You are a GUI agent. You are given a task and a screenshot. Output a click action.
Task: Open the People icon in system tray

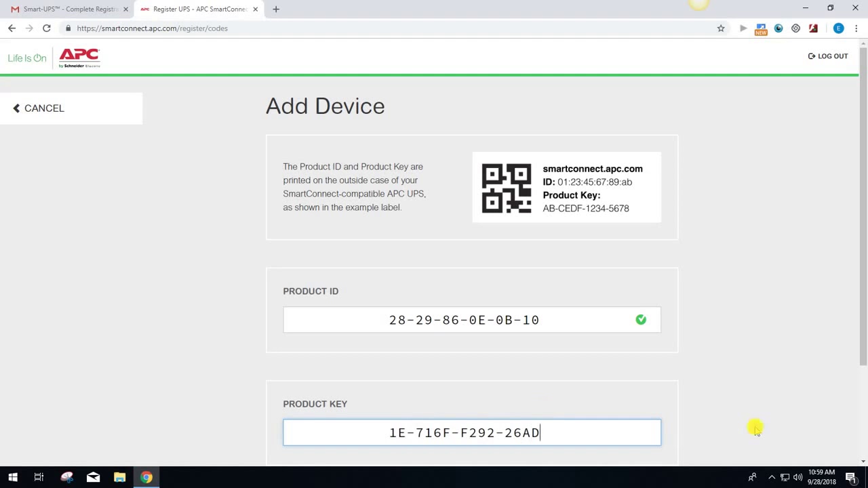pyautogui.click(x=752, y=477)
